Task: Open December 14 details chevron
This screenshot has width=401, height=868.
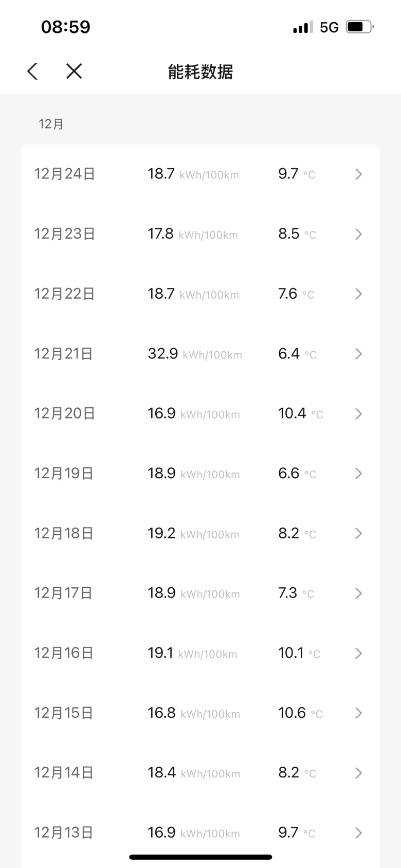Action: [359, 773]
